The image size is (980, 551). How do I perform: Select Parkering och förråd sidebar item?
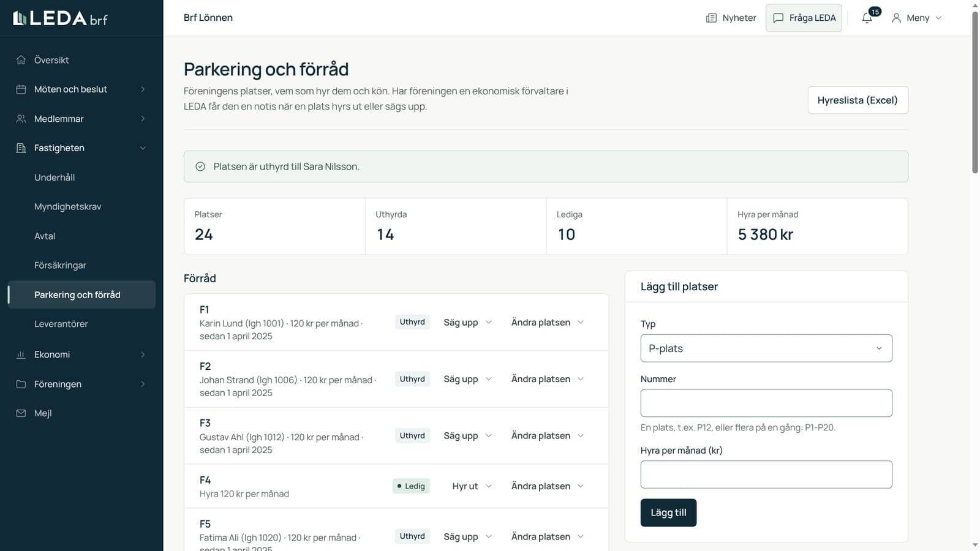[x=81, y=294]
